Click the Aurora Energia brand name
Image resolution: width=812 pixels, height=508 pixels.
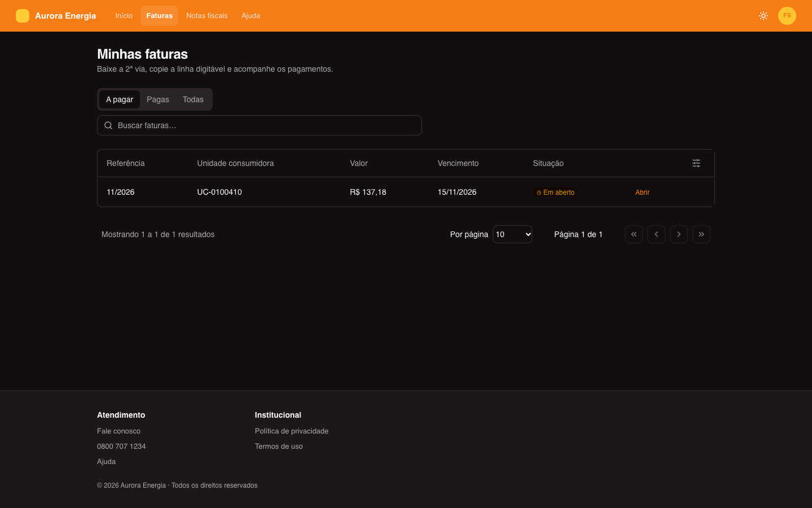[65, 16]
